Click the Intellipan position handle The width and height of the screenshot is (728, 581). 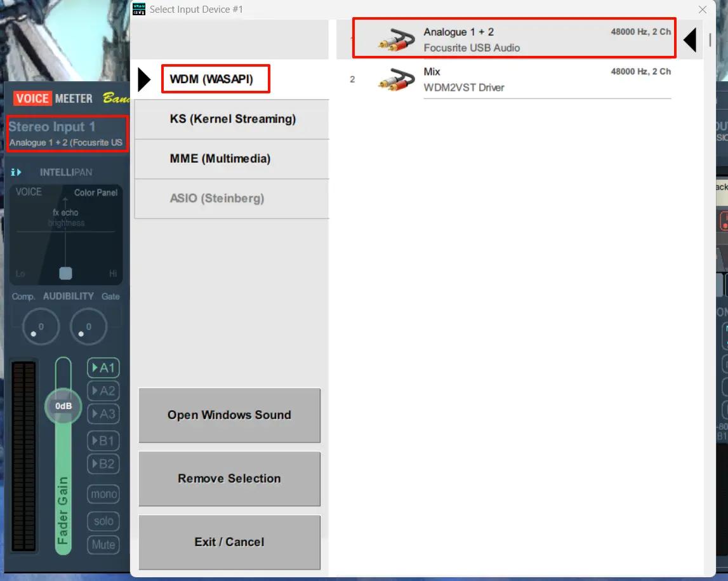click(x=65, y=273)
